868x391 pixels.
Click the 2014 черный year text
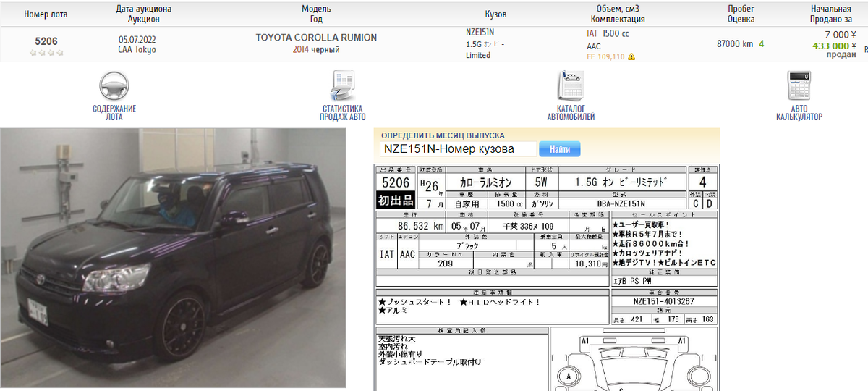click(316, 50)
